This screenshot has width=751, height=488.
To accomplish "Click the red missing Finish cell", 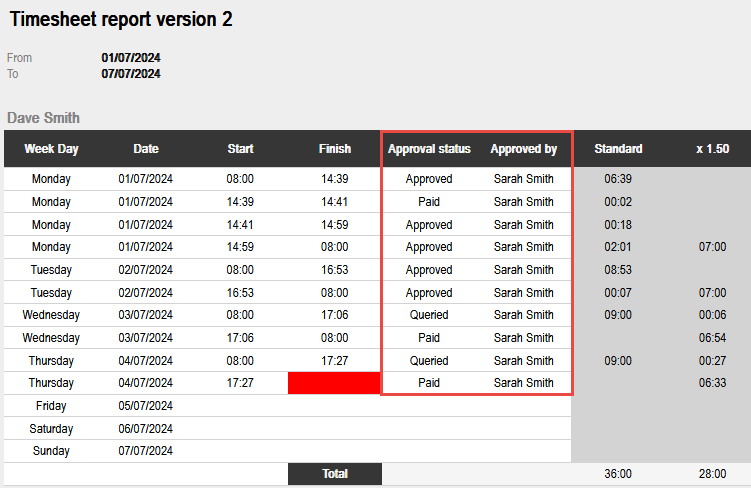I will [334, 383].
